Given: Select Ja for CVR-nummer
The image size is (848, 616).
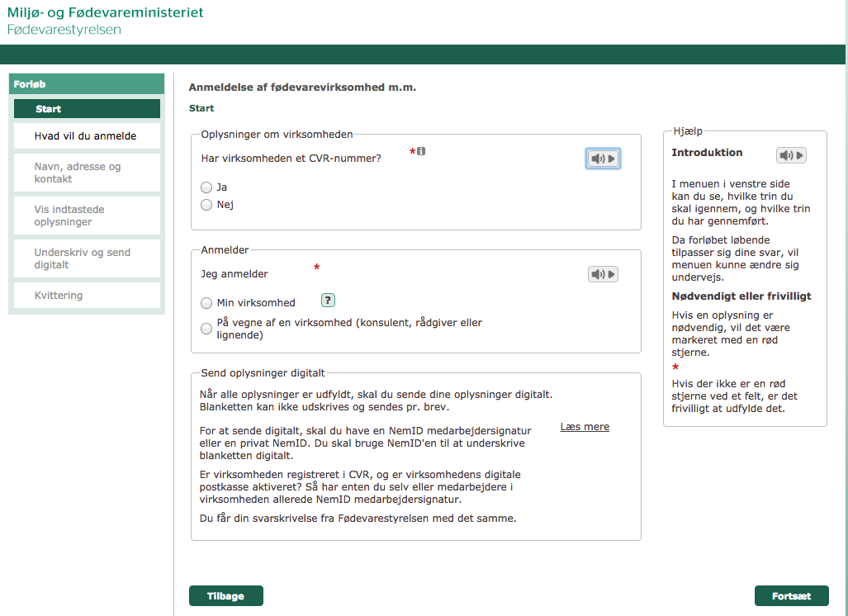Looking at the screenshot, I should (206, 187).
